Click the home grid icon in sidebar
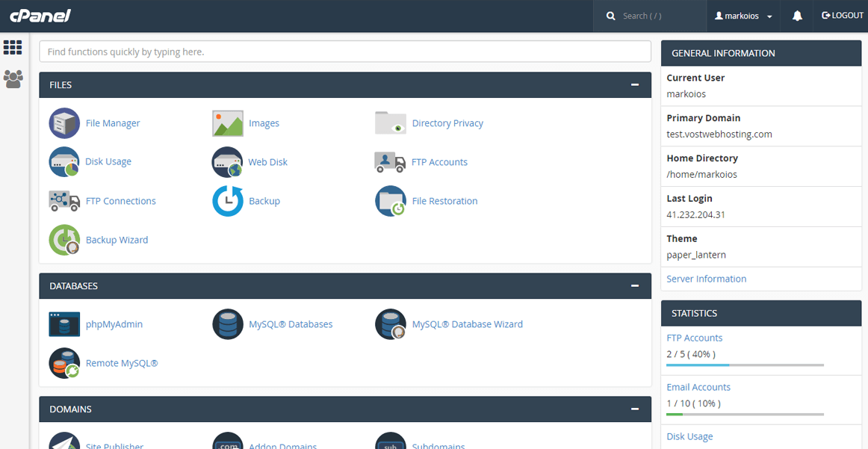The image size is (868, 449). (13, 48)
